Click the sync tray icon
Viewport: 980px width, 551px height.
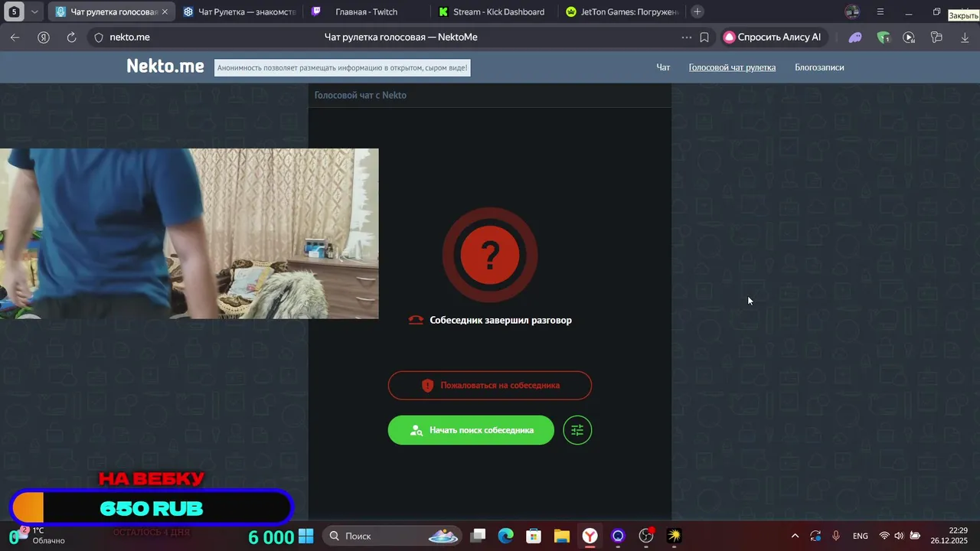(815, 536)
